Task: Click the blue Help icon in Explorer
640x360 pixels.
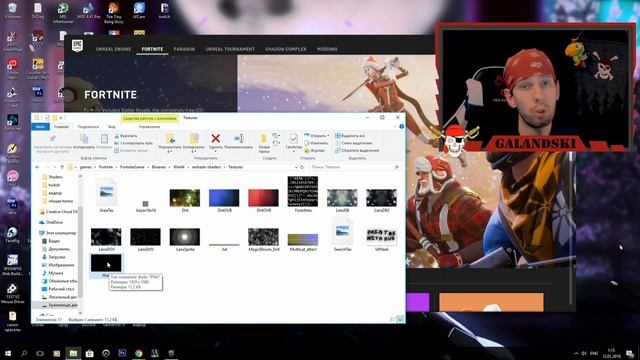Action: click(401, 127)
